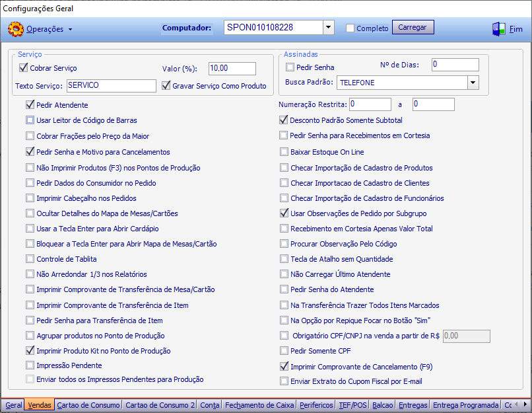Open the TEF/POS tab

[x=353, y=405]
